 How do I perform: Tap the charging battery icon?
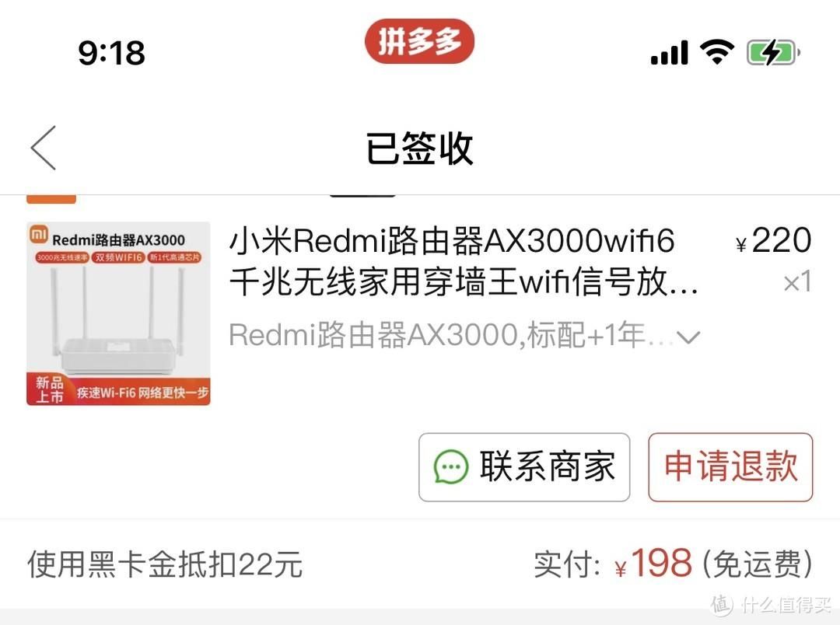774,53
